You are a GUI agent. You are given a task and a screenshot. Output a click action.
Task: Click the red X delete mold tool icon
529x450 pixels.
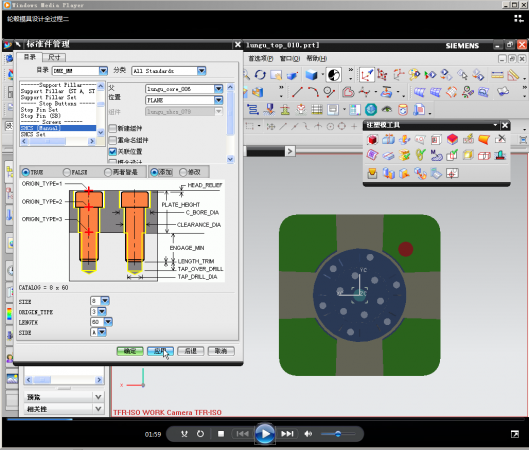[x=500, y=139]
